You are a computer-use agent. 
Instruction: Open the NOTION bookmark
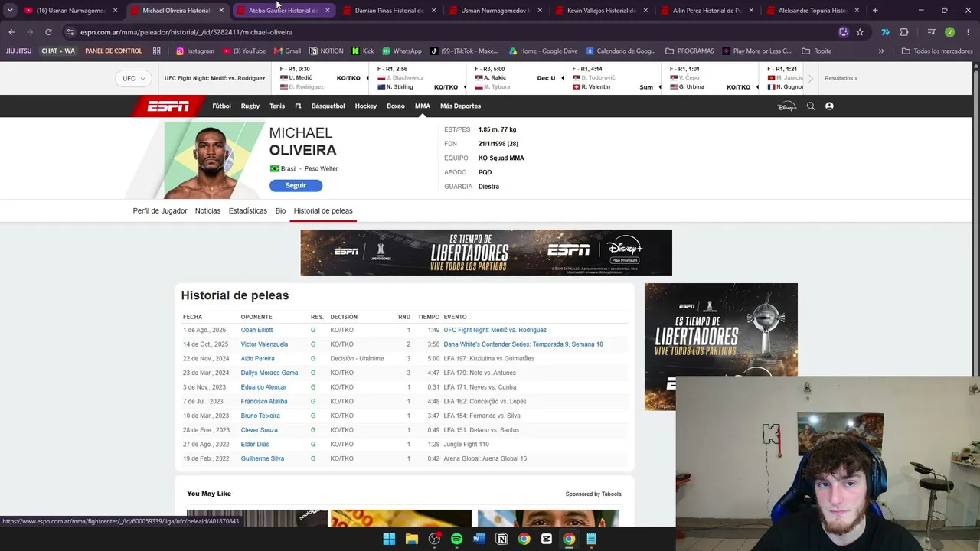[326, 51]
